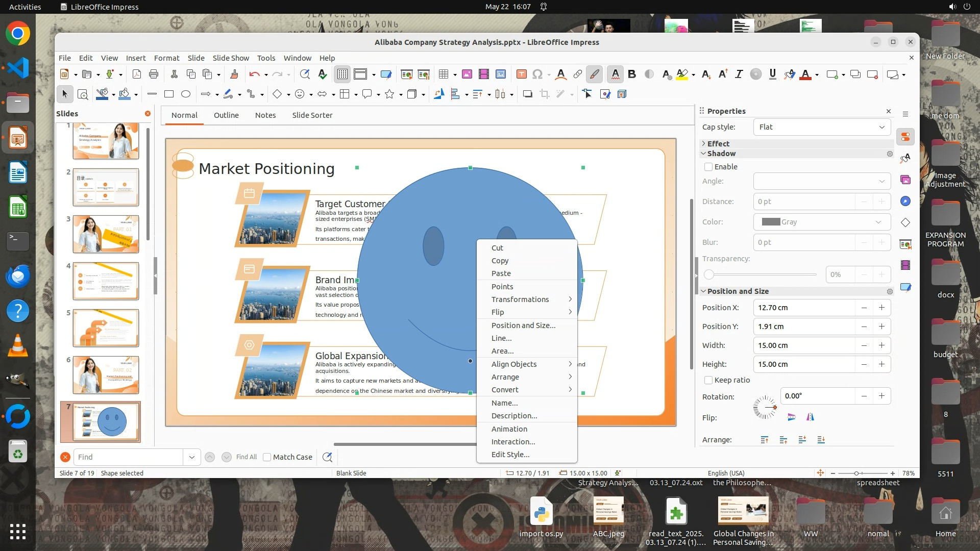The width and height of the screenshot is (980, 551).
Task: Click the Crop Image tool icon
Action: (545, 94)
